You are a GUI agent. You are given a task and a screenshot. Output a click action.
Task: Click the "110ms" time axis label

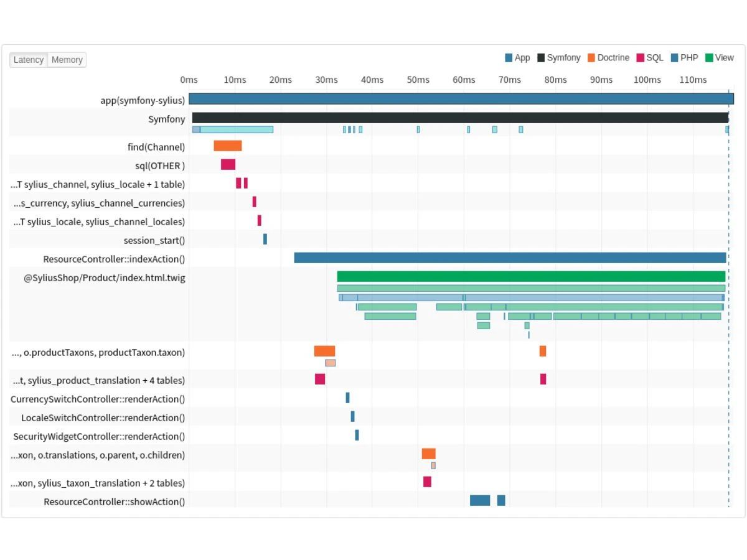(693, 80)
